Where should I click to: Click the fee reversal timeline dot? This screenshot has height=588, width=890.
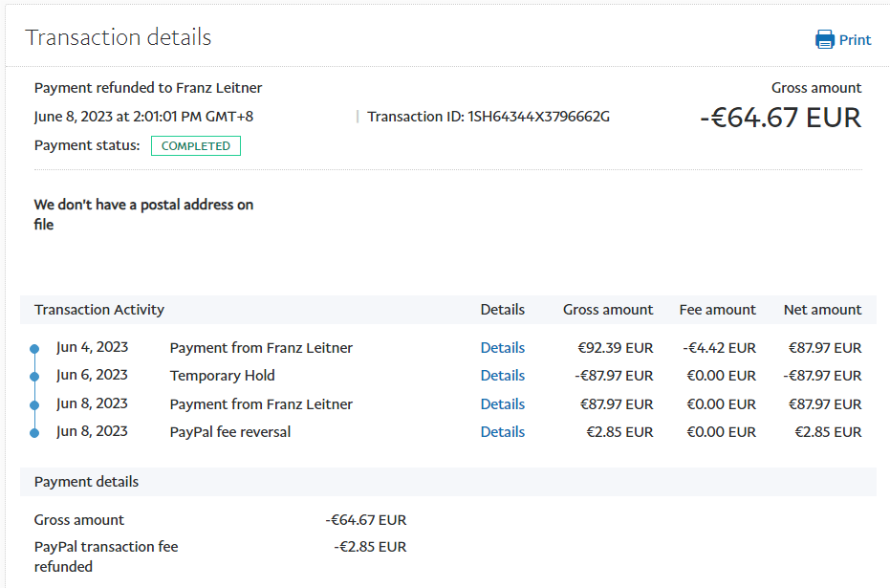click(34, 433)
